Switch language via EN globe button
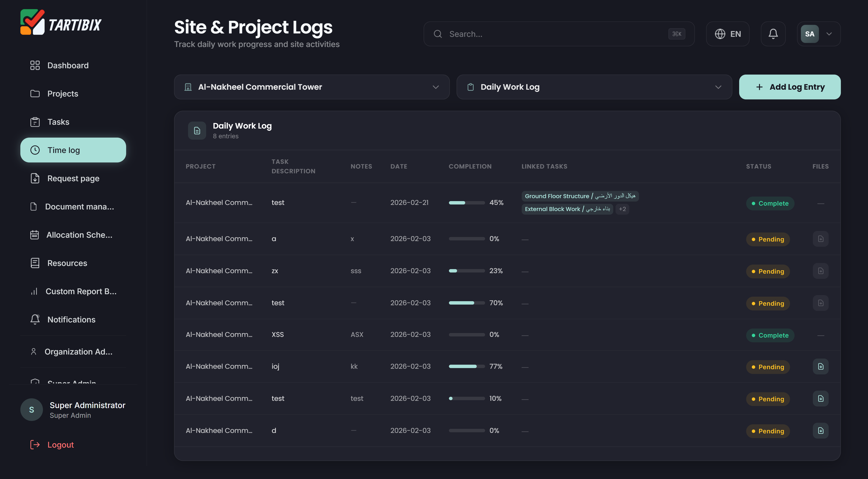 (728, 34)
